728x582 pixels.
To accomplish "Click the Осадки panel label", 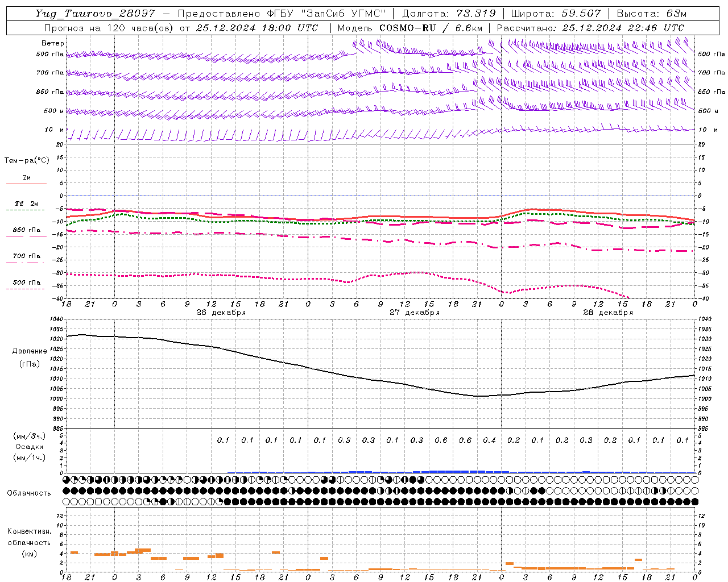I will (30, 447).
